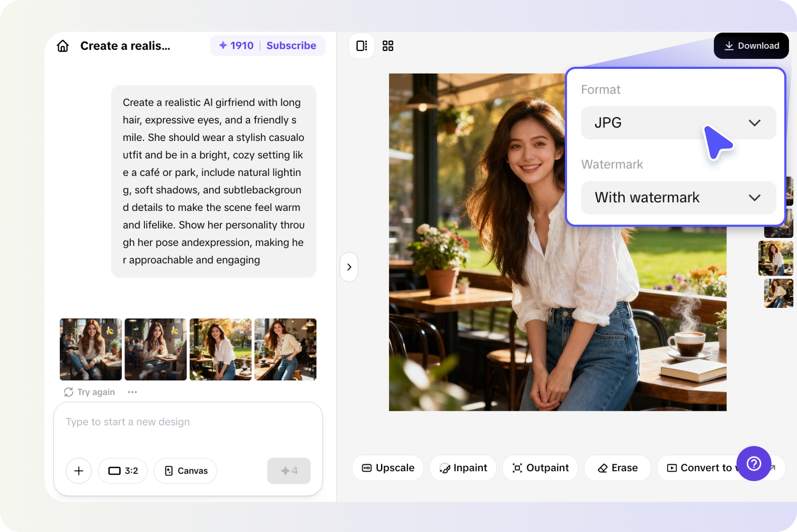Toggle the Canvas option

185,471
